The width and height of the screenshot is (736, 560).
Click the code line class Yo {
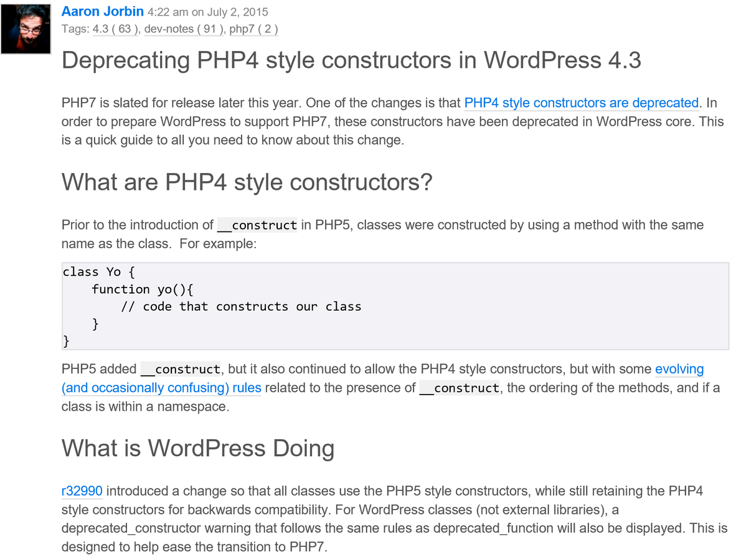point(99,272)
